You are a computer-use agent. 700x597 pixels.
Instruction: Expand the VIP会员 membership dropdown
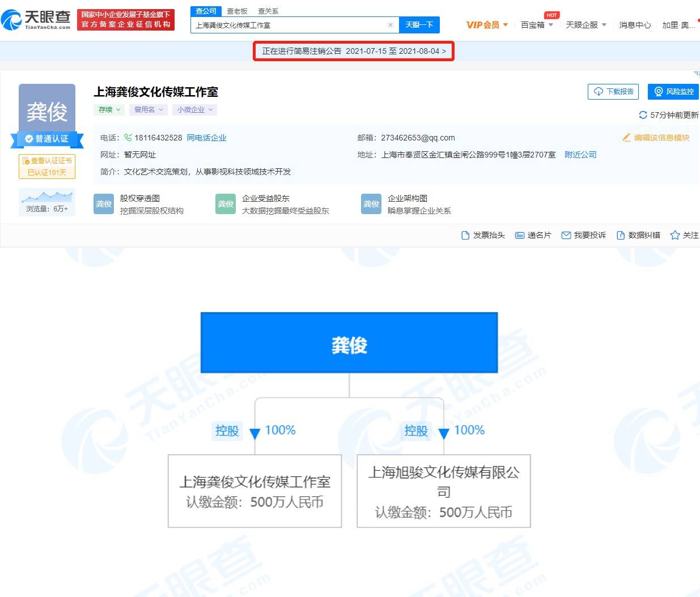(486, 24)
